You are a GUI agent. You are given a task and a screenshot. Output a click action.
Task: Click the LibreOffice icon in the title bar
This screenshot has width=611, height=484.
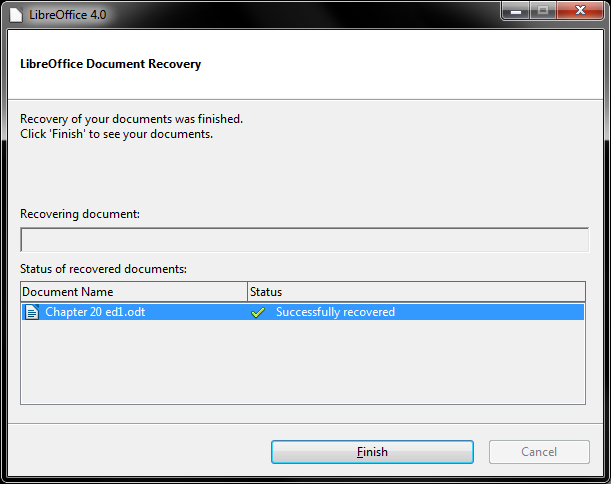coord(16,15)
